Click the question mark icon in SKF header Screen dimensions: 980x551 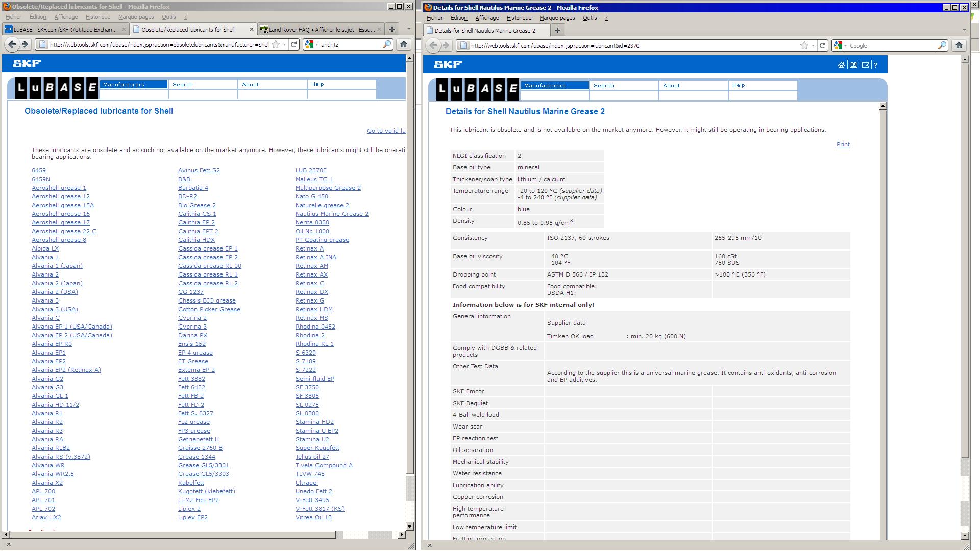coord(875,65)
